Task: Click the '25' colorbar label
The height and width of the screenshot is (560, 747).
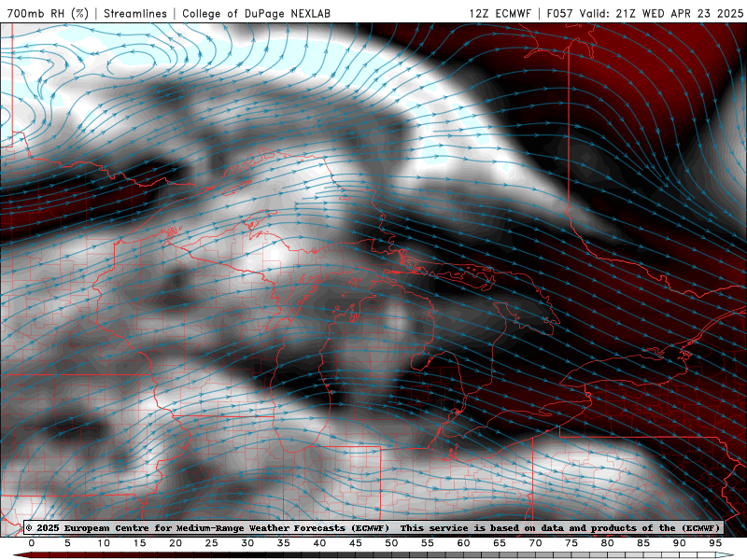Action: [212, 543]
